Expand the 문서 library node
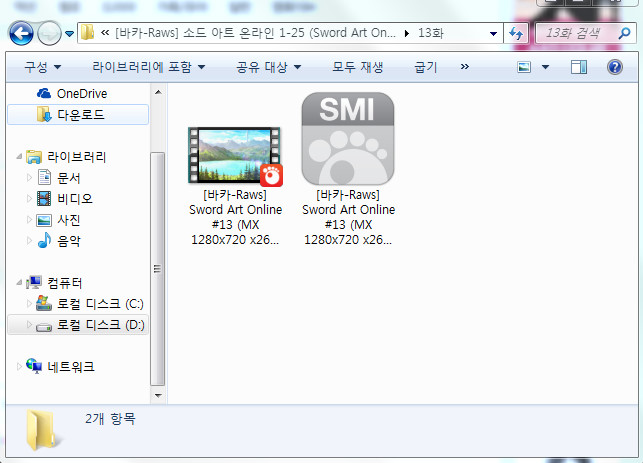This screenshot has height=463, width=643. (x=29, y=178)
